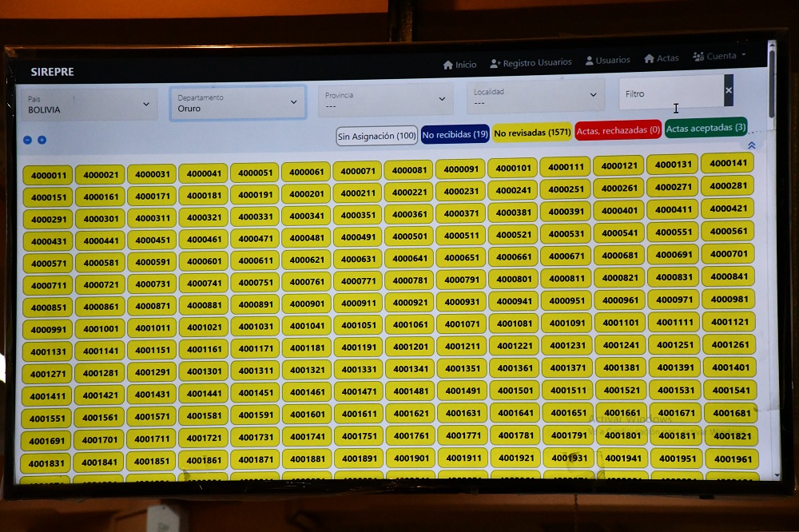Toggle the No revisadas (1571) filter
The width and height of the screenshot is (799, 532).
pos(531,133)
